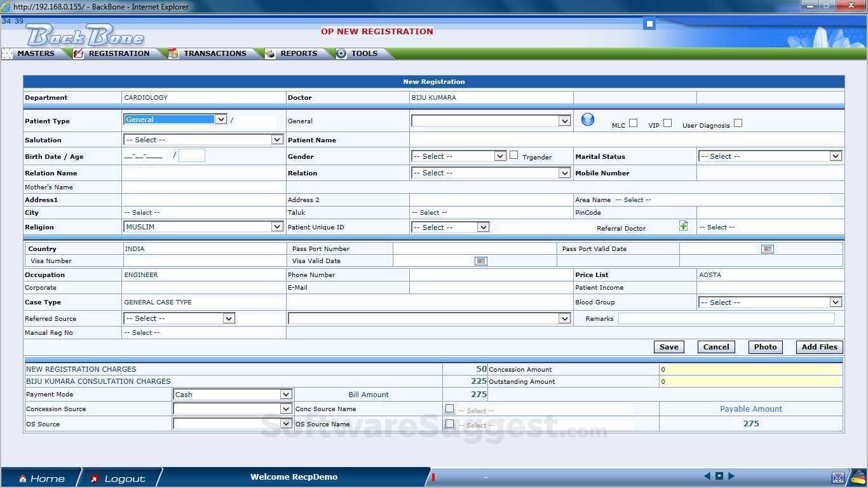This screenshot has height=488, width=868.
Task: Click the right arrow in bottom bar
Action: pyautogui.click(x=731, y=476)
